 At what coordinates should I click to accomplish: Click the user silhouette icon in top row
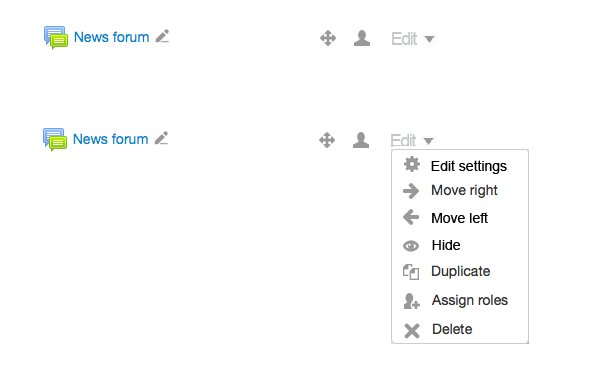pos(362,38)
